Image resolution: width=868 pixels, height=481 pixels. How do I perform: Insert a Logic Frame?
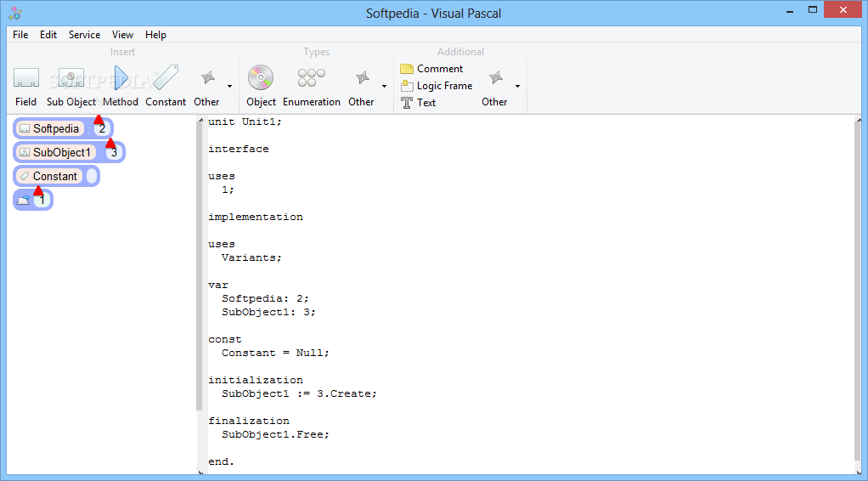coord(437,86)
